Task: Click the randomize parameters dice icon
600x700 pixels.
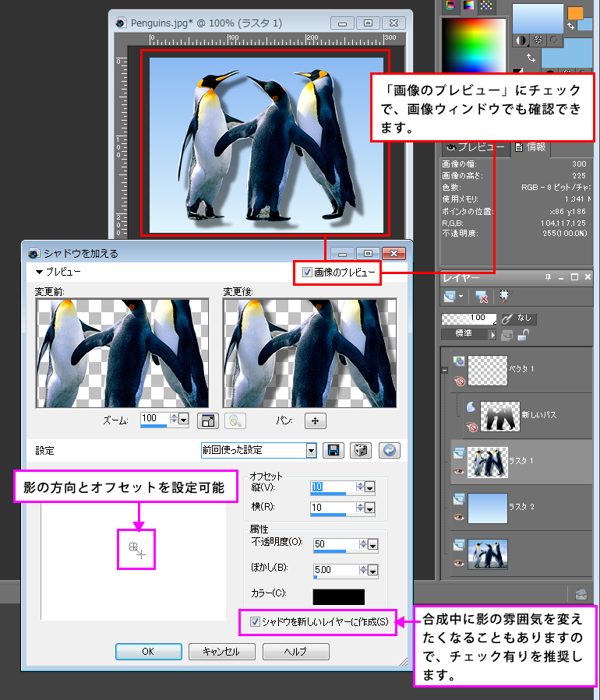Action: (361, 450)
